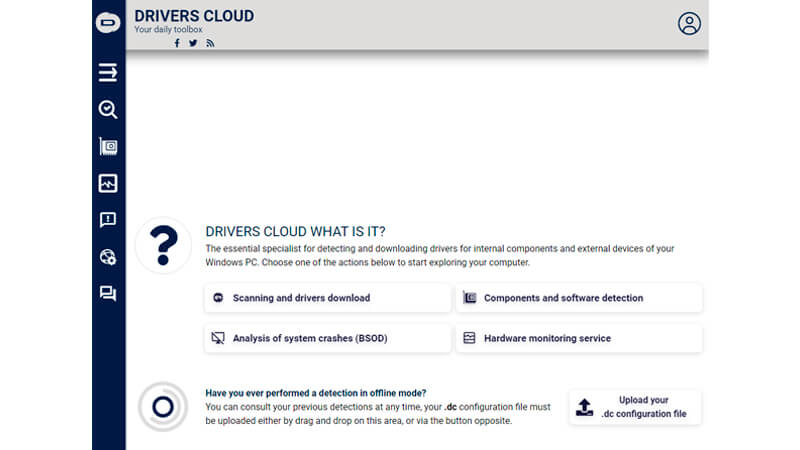Select Components and software detection
800x450 pixels.
pyautogui.click(x=579, y=298)
